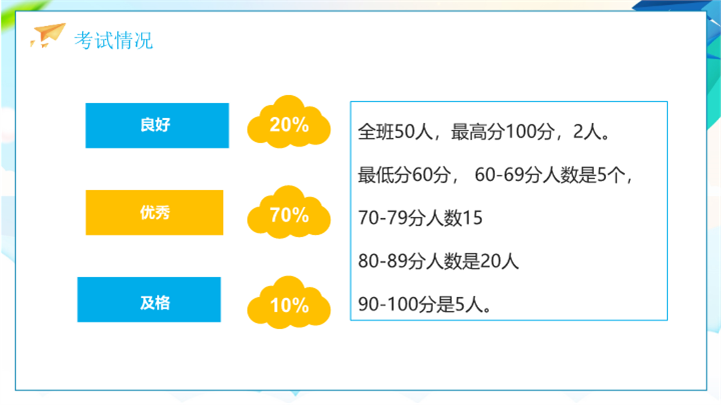Image resolution: width=721 pixels, height=405 pixels.
Task: Click the 20% text inside the top cloud
Action: (289, 126)
